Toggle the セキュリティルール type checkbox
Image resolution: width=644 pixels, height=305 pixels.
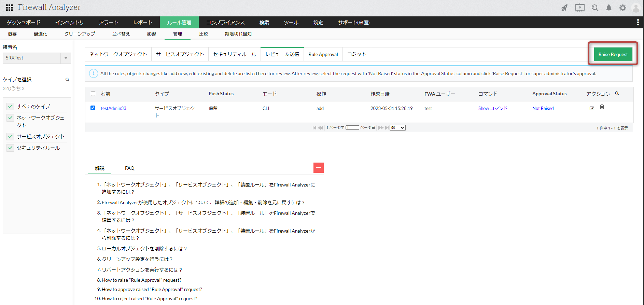tap(11, 148)
